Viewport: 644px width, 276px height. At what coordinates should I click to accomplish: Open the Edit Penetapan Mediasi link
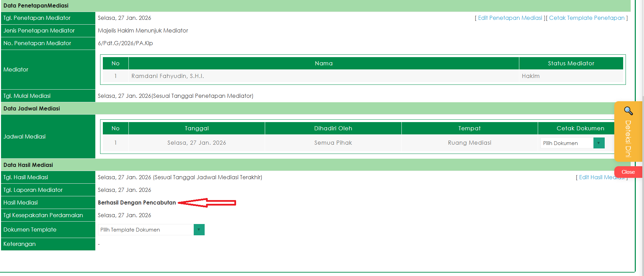pyautogui.click(x=510, y=18)
